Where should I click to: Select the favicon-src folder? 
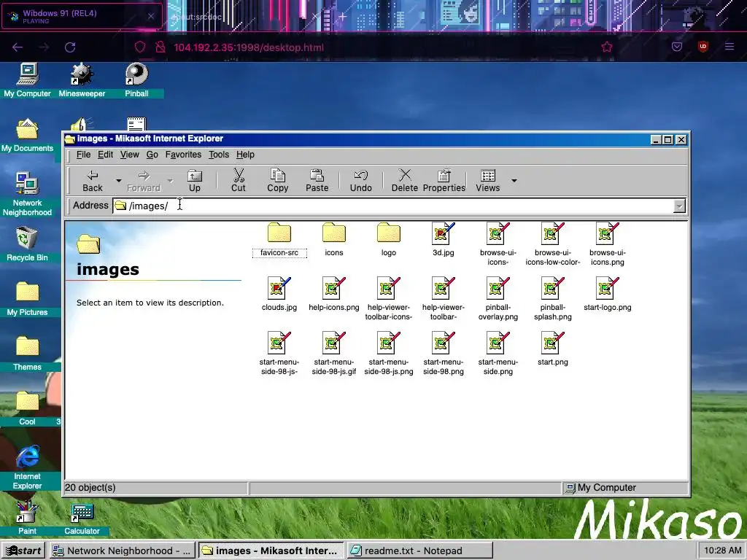coord(279,240)
